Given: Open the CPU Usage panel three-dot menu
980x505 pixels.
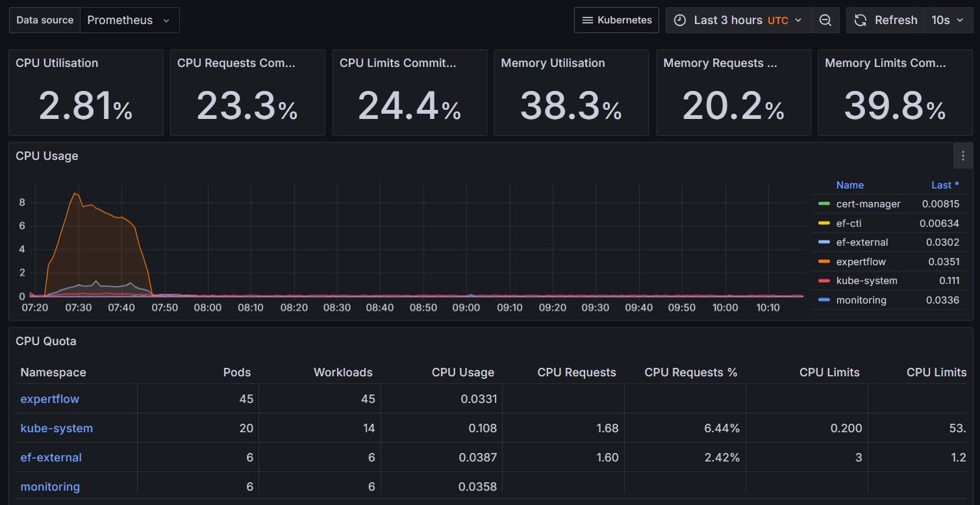Looking at the screenshot, I should click(962, 156).
